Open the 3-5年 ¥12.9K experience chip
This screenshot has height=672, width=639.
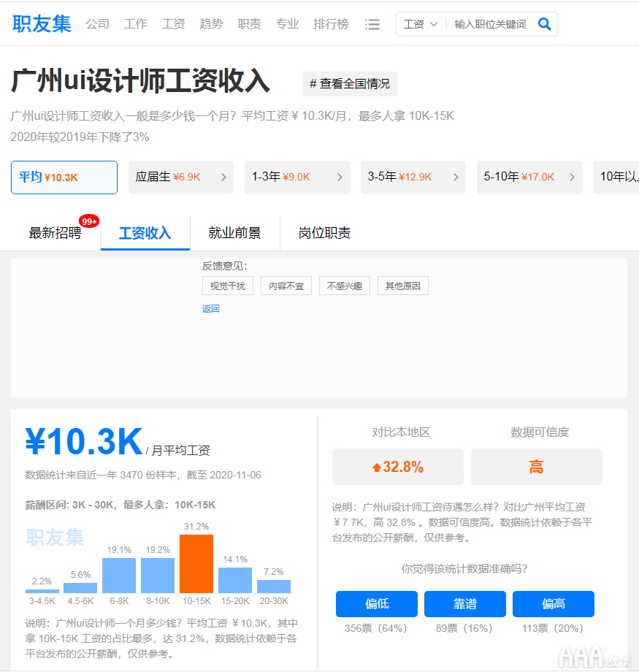tap(413, 177)
